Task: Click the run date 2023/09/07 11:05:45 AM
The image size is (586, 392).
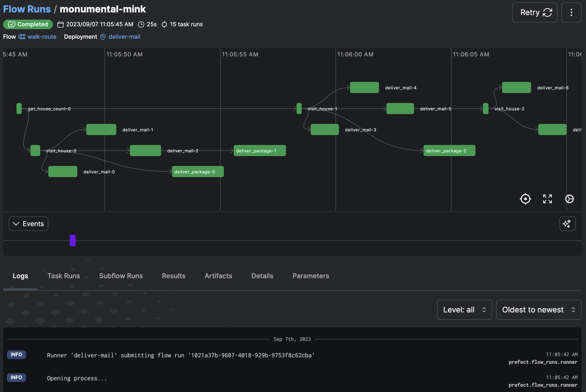Action: coord(100,24)
